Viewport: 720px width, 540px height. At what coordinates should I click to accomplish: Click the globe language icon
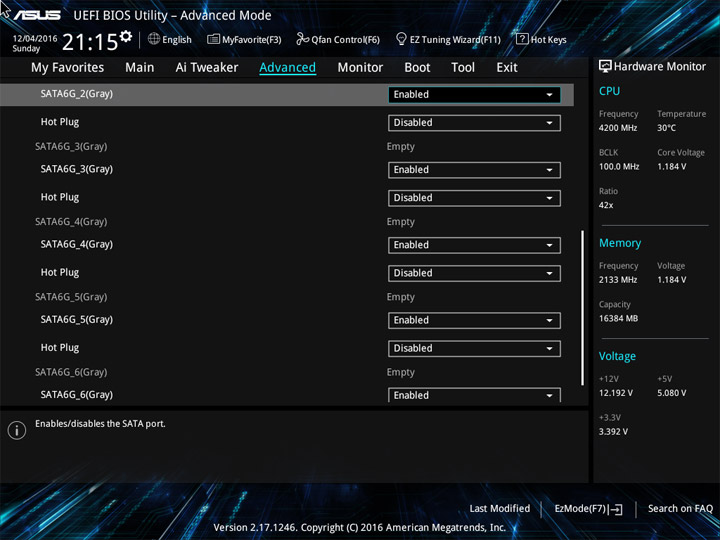tap(154, 39)
